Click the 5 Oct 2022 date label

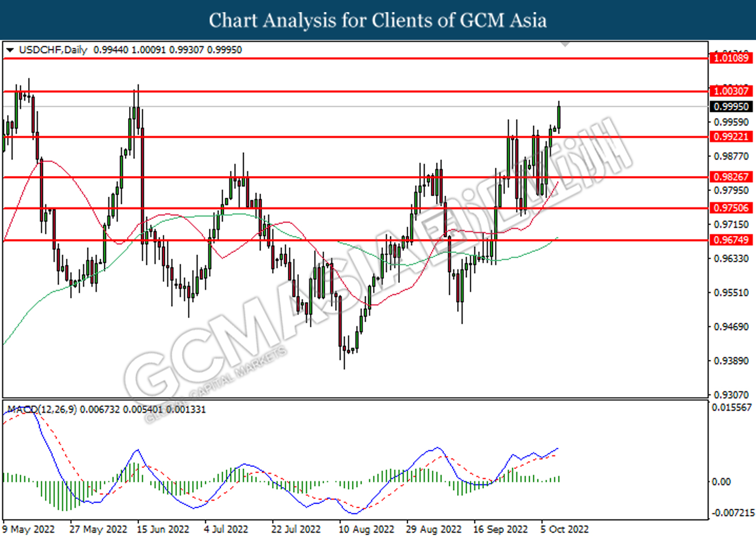click(x=564, y=529)
